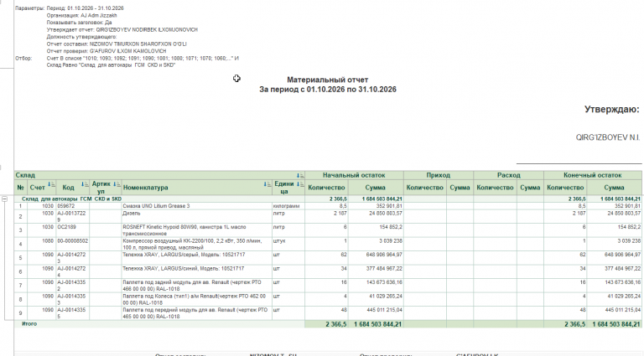This screenshot has width=644, height=356.
Task: Click the Организация: AJ Adm Jizzakh line
Action: 81,16
